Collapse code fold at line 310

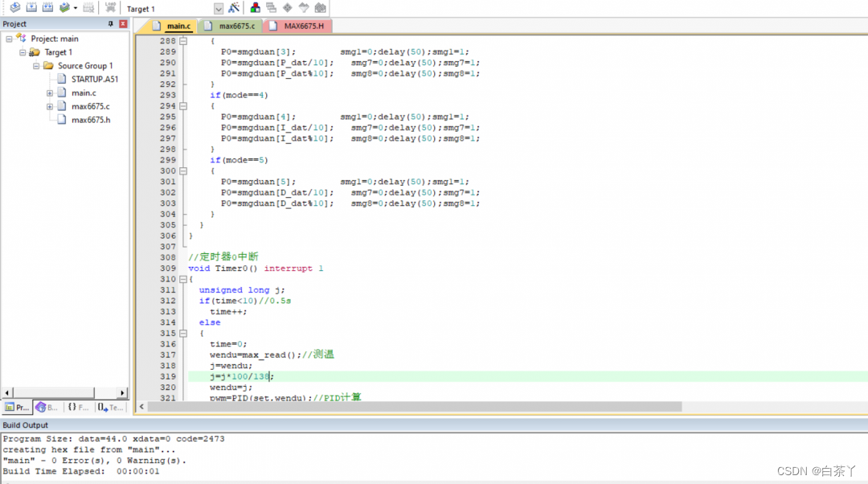[182, 279]
